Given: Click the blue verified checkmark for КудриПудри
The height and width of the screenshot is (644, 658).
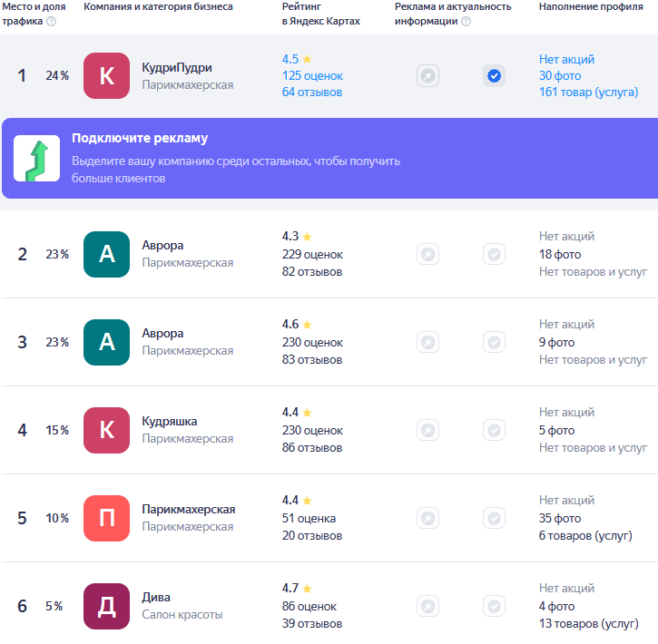Looking at the screenshot, I should coord(494,76).
